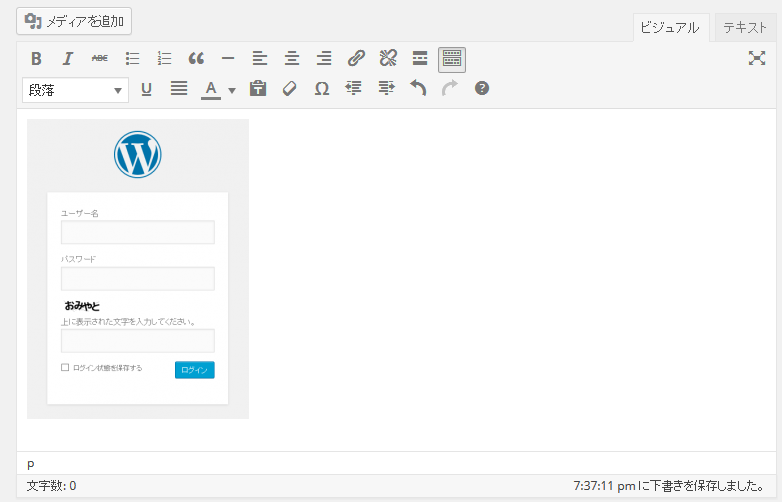Open the 段落 format dropdown
Viewport: 782px width, 502px height.
75,90
